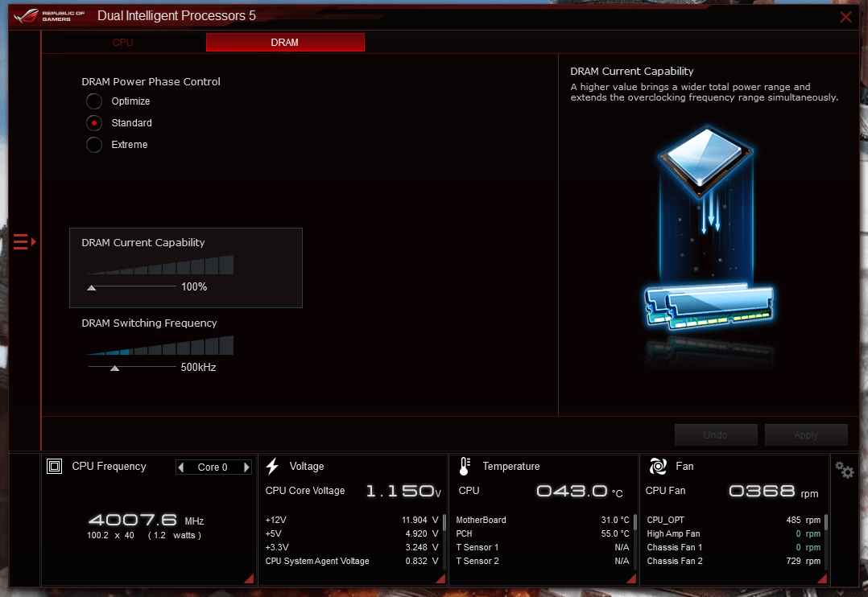
Task: Expand the CPU Frequency panel corner triangle
Action: pyautogui.click(x=249, y=578)
